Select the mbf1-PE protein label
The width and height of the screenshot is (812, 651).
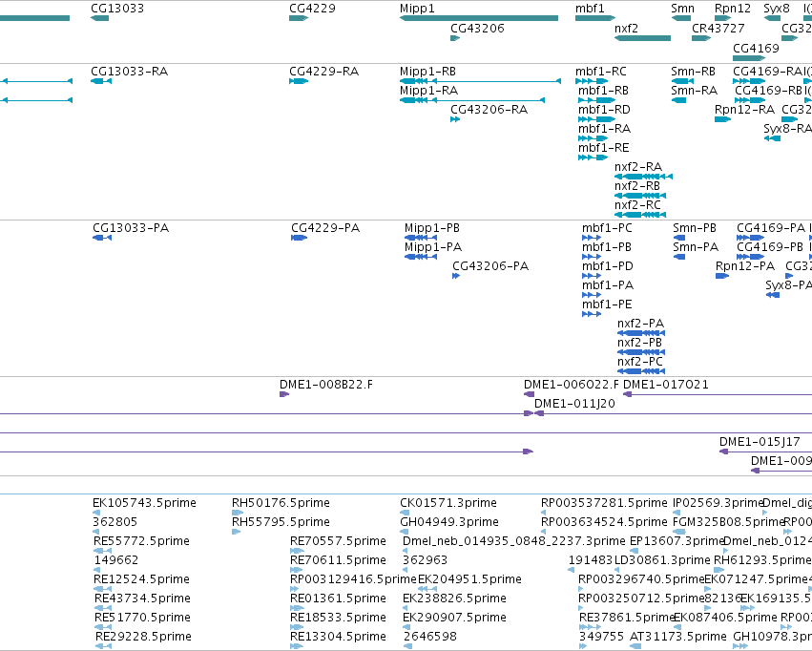pos(607,304)
